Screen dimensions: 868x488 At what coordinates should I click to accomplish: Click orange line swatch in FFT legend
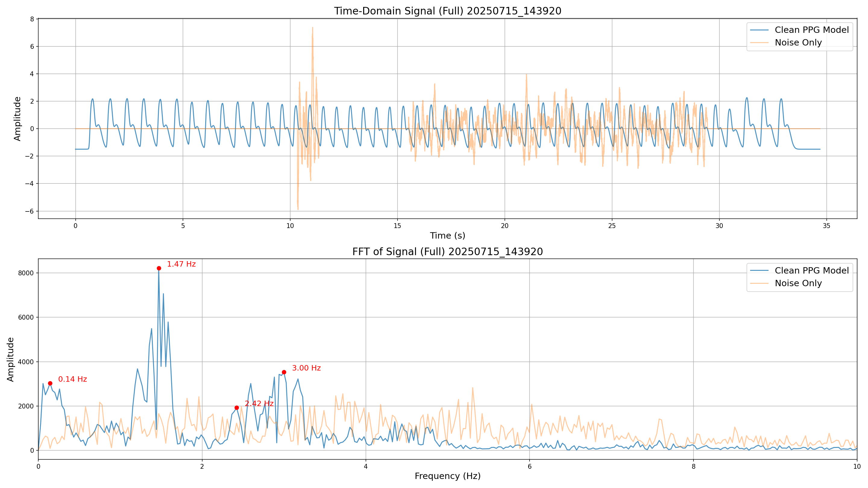(x=759, y=283)
